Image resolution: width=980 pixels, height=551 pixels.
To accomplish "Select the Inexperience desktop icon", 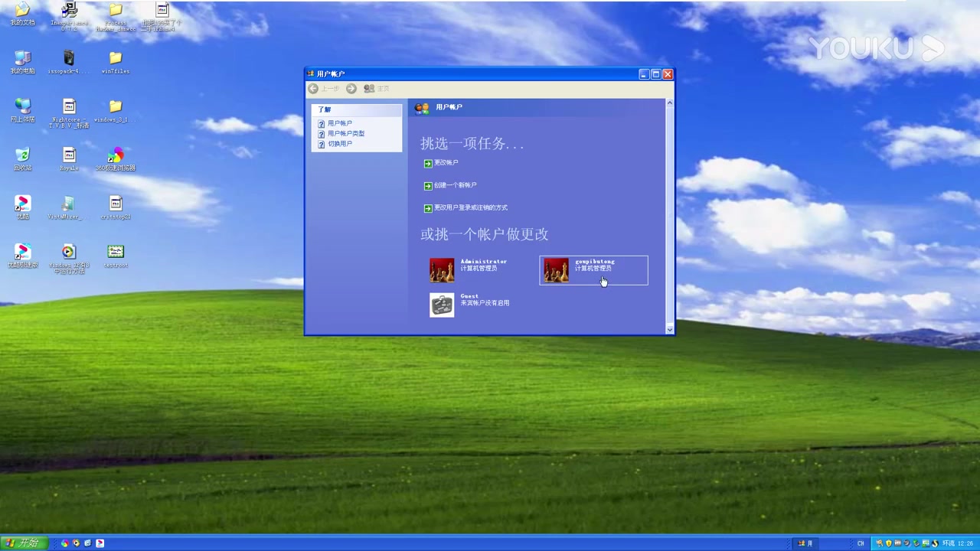I will point(69,15).
